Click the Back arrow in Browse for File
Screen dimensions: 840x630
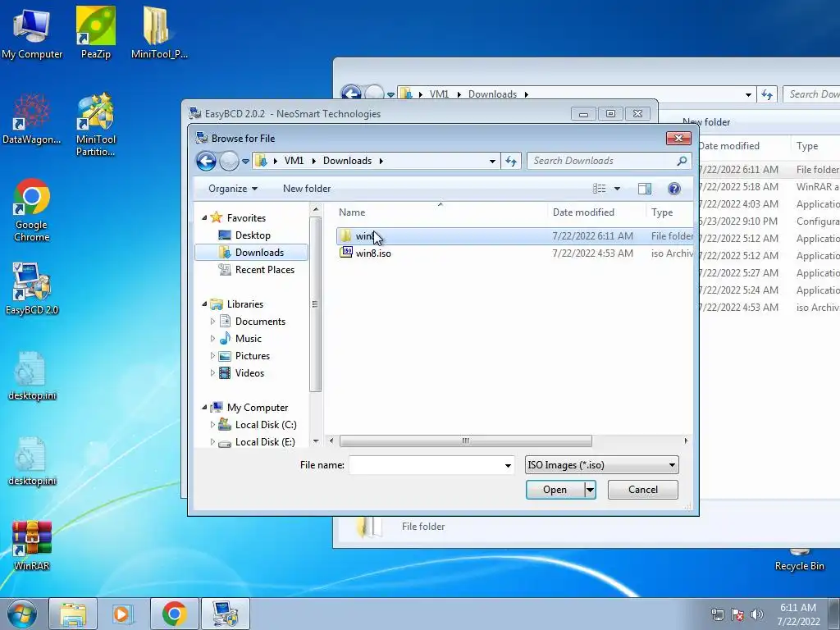206,161
